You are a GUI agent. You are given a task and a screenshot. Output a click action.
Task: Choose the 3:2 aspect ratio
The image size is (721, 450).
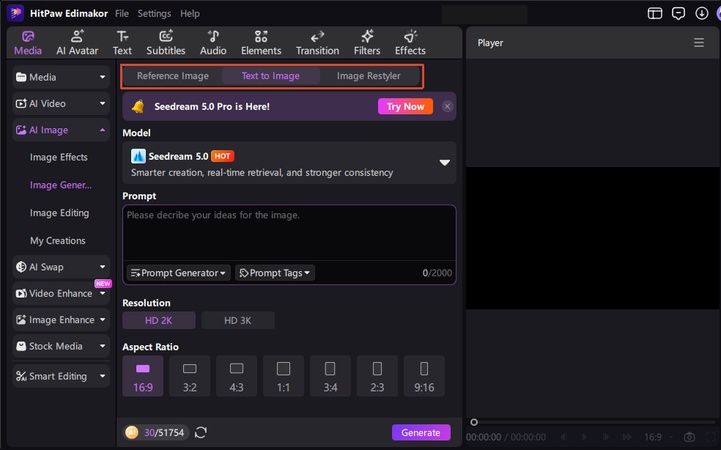tap(190, 376)
